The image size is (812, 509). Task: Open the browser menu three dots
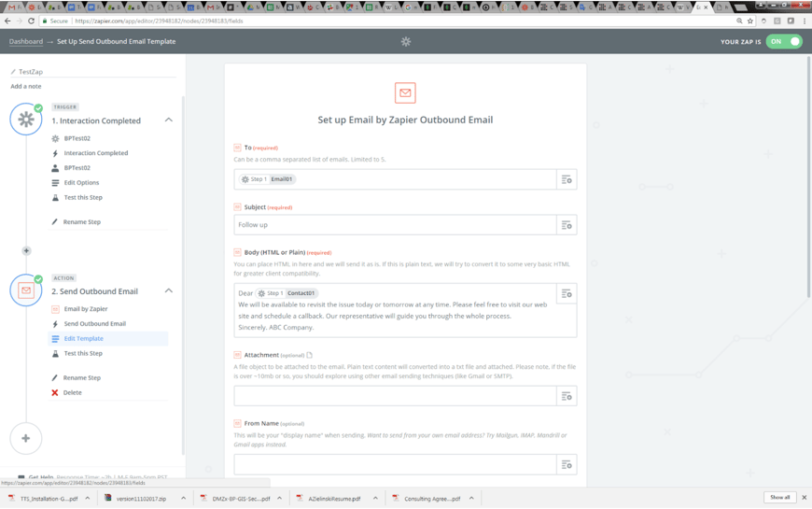(805, 21)
